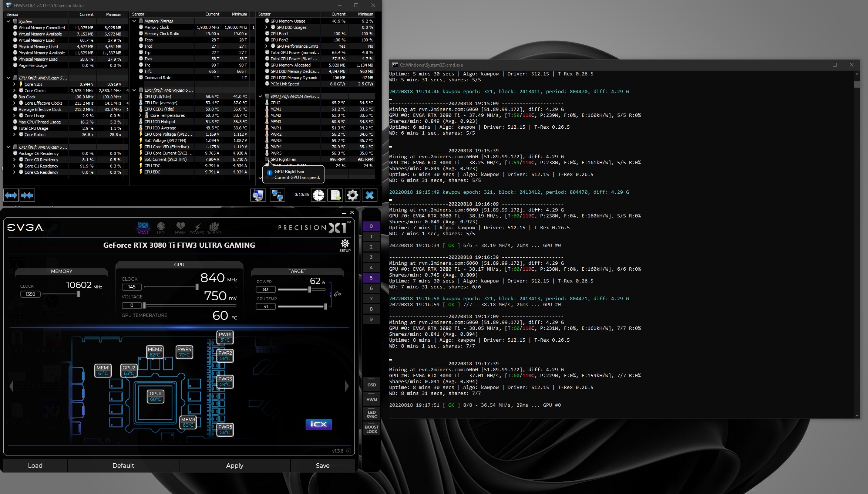The height and width of the screenshot is (494, 868).
Task: Select profile slot 1 in Precision X1
Action: click(x=371, y=236)
